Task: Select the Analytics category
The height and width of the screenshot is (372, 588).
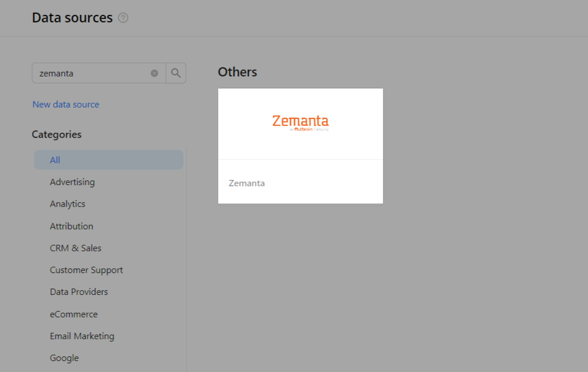Action: 68,204
